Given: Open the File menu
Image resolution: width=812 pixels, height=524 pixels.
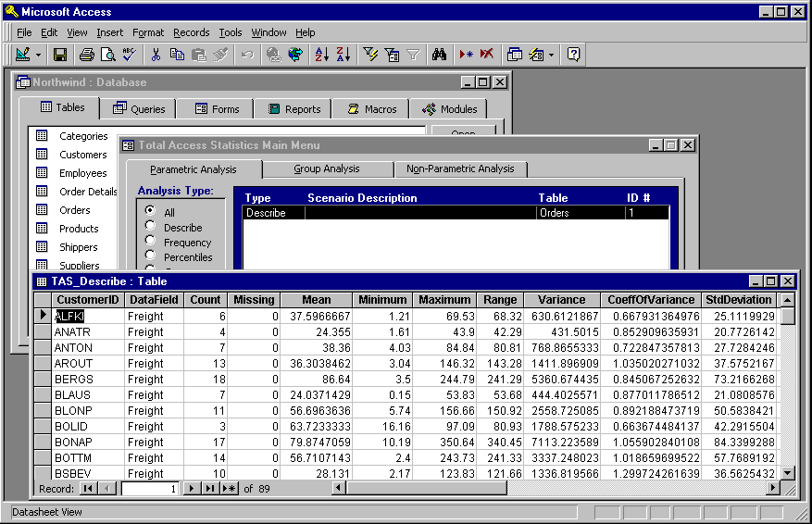Looking at the screenshot, I should pos(24,32).
